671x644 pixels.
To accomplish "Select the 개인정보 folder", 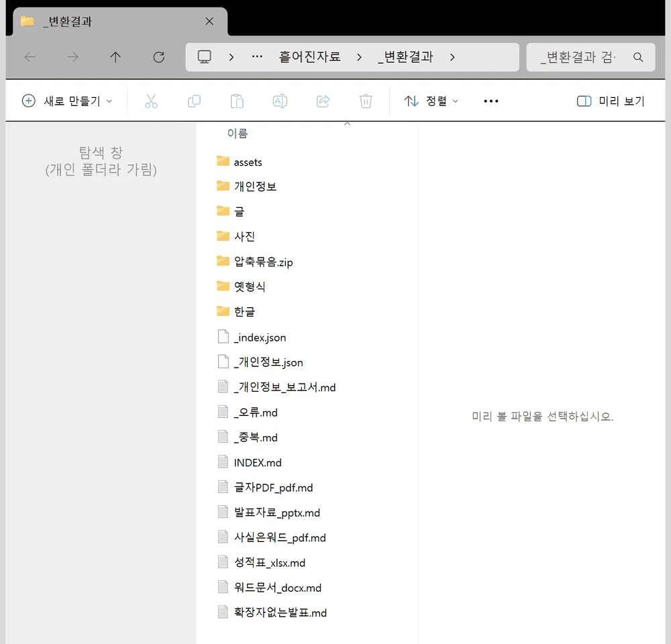I will pyautogui.click(x=246, y=186).
